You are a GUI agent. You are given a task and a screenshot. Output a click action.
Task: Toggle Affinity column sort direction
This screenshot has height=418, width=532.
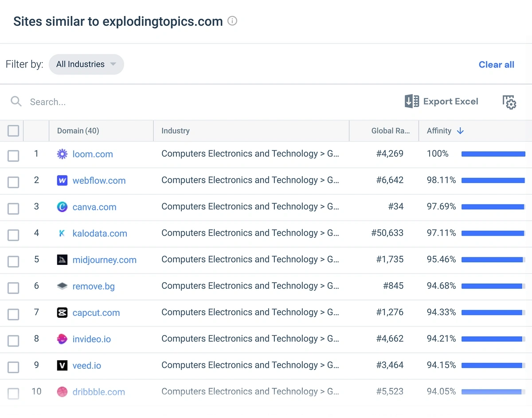pos(460,130)
